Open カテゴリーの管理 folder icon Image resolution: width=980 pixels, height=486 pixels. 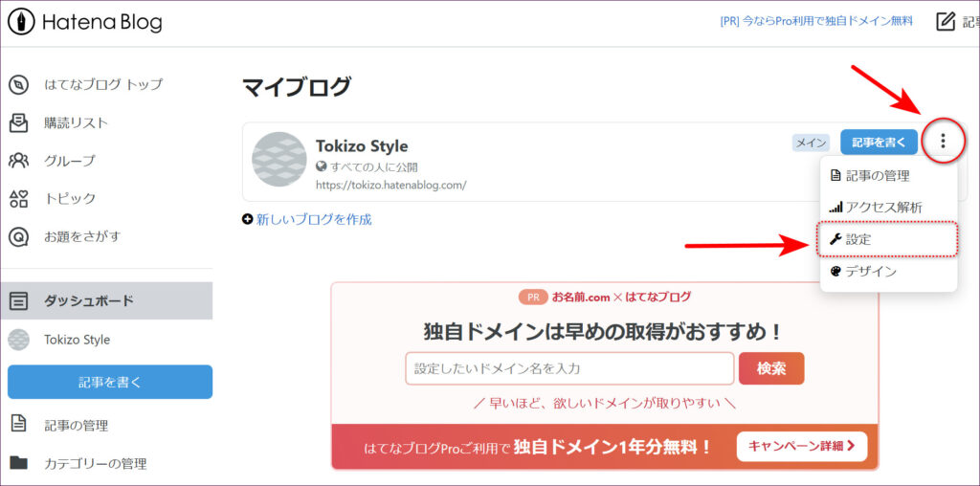(18, 463)
